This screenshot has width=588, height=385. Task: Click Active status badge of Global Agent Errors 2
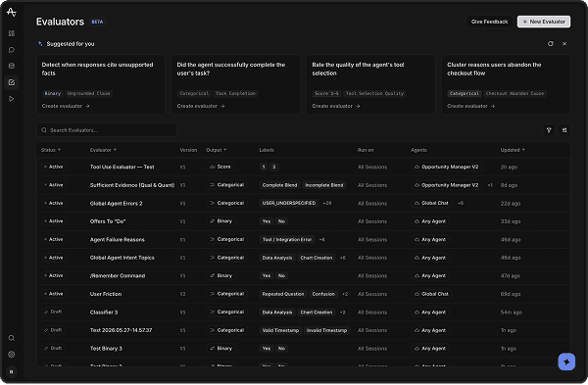click(x=53, y=203)
